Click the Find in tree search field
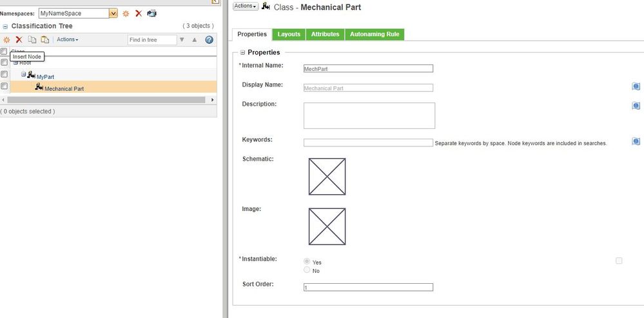Viewport: 644px width, 318px height. pyautogui.click(x=152, y=40)
